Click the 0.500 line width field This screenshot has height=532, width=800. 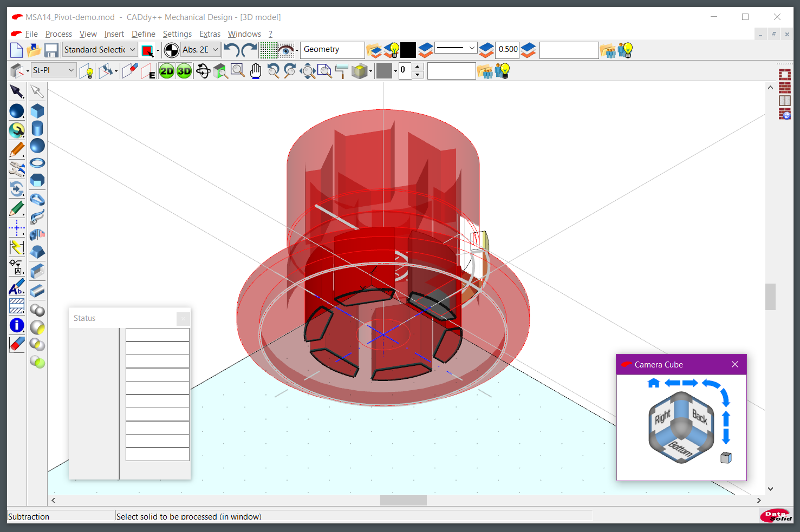point(508,50)
